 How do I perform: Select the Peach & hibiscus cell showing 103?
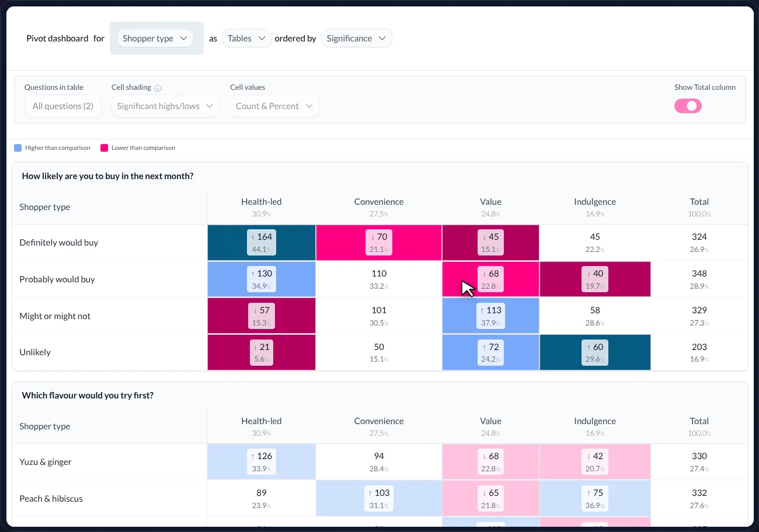click(379, 499)
